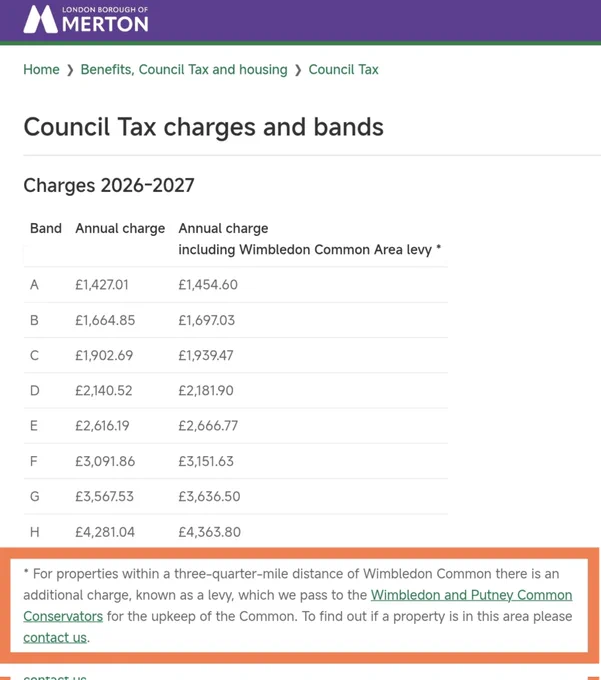Click Band G levy charge £3,636.50
This screenshot has width=601, height=680.
[209, 496]
